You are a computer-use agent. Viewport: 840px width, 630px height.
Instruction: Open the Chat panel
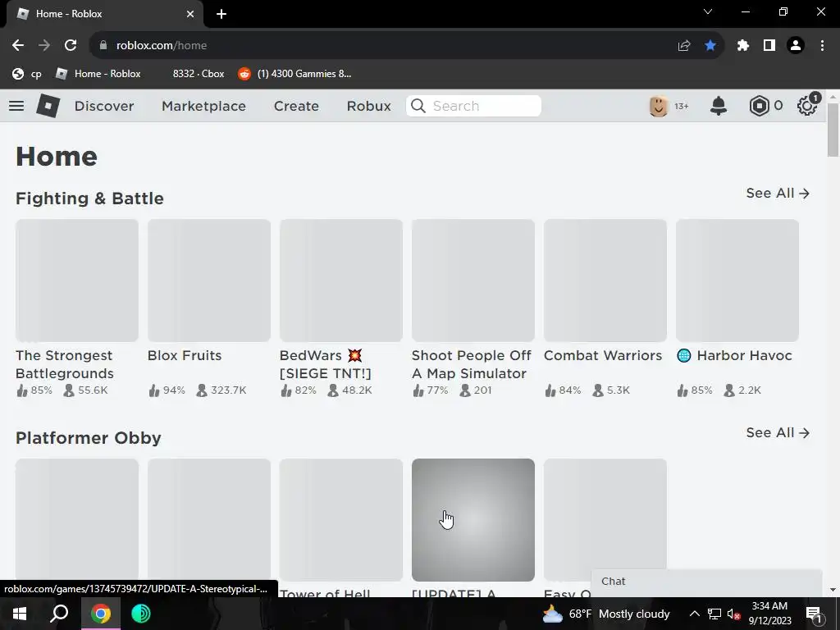click(x=706, y=582)
